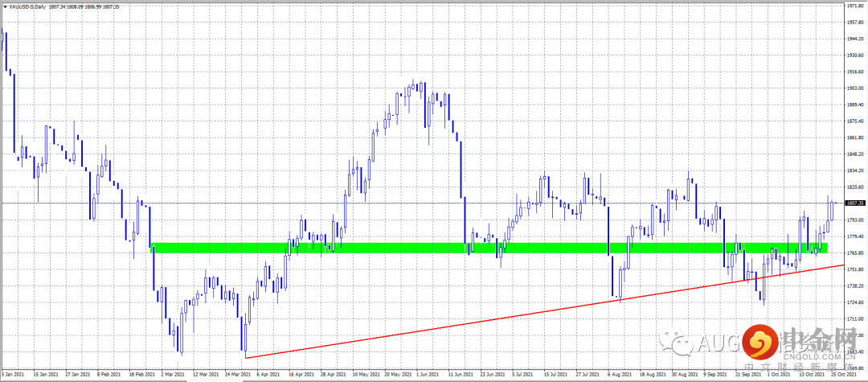The height and width of the screenshot is (382, 868).
Task: Click the 6 Apr 2021 date label
Action: [266, 374]
